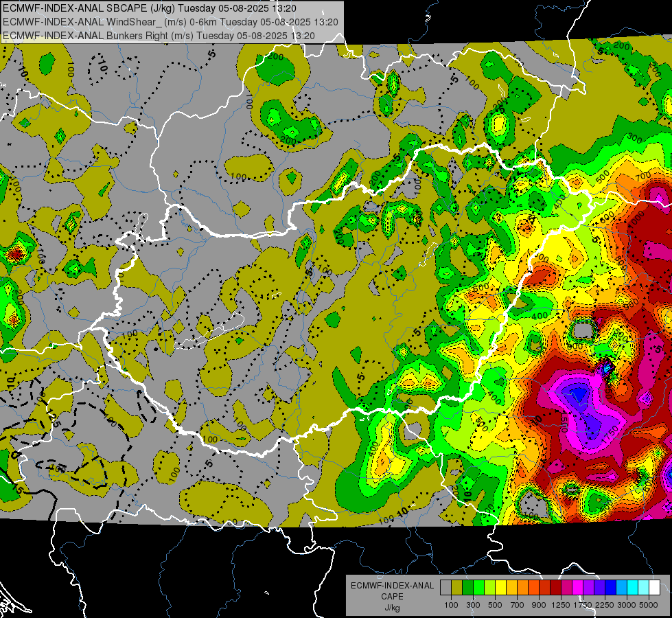Click the 700 tick label on legend scale
This screenshot has height=618, width=672.
click(x=518, y=605)
